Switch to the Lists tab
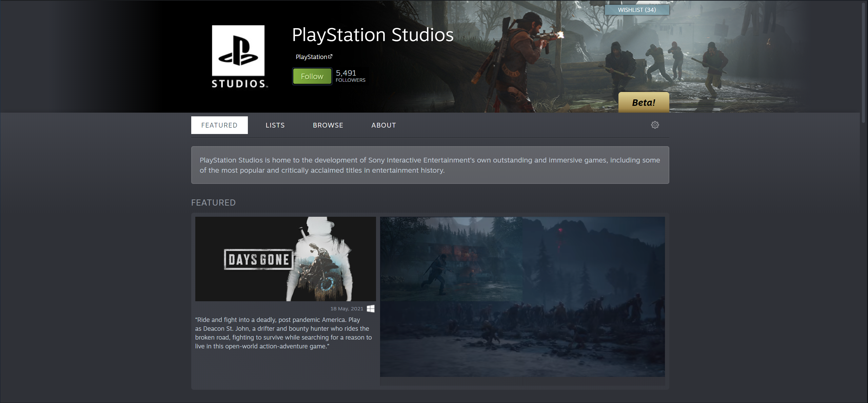The image size is (868, 403). (x=275, y=125)
